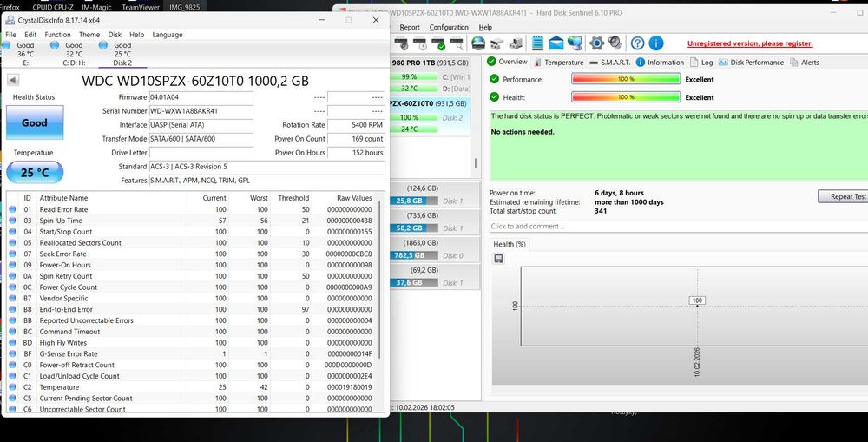The width and height of the screenshot is (868, 442).
Task: Click the first disk icon in Sentinel toolbar
Action: (x=401, y=43)
